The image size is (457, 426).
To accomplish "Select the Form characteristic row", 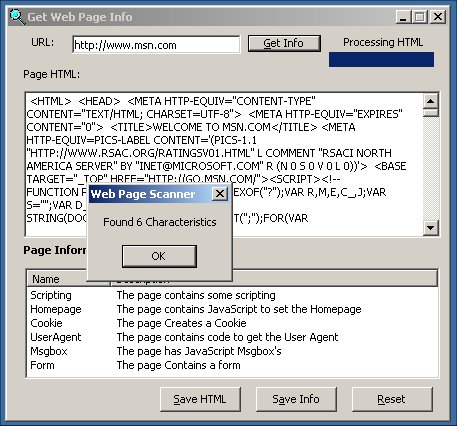I will coord(232,365).
